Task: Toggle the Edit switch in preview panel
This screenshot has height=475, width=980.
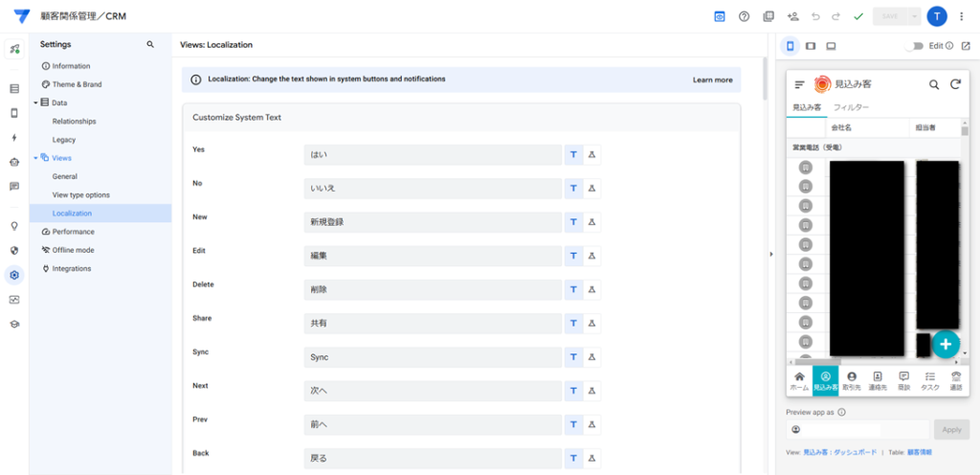Action: [914, 46]
